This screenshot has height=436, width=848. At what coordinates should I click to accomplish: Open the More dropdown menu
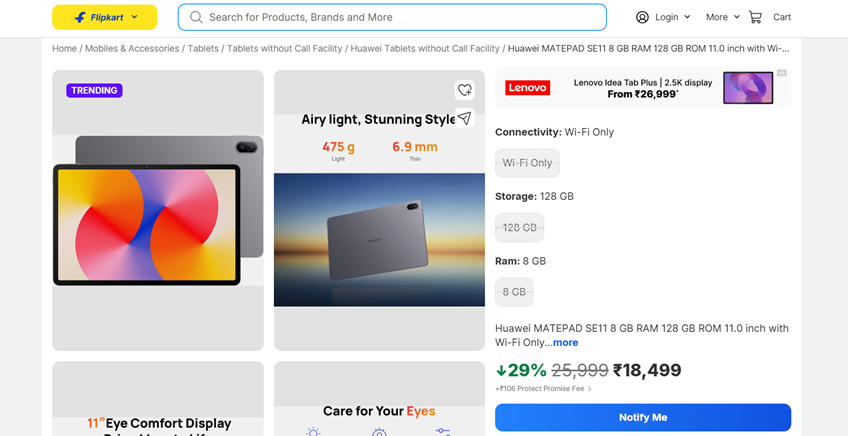(x=722, y=17)
